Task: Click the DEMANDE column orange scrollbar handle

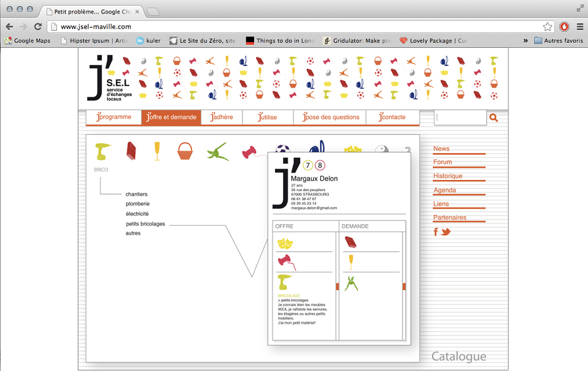Action: click(404, 287)
